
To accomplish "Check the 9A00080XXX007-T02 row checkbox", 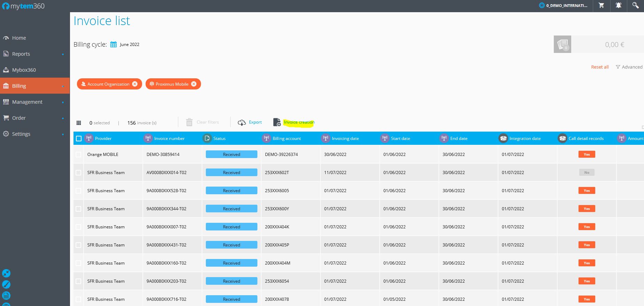I will (78, 227).
